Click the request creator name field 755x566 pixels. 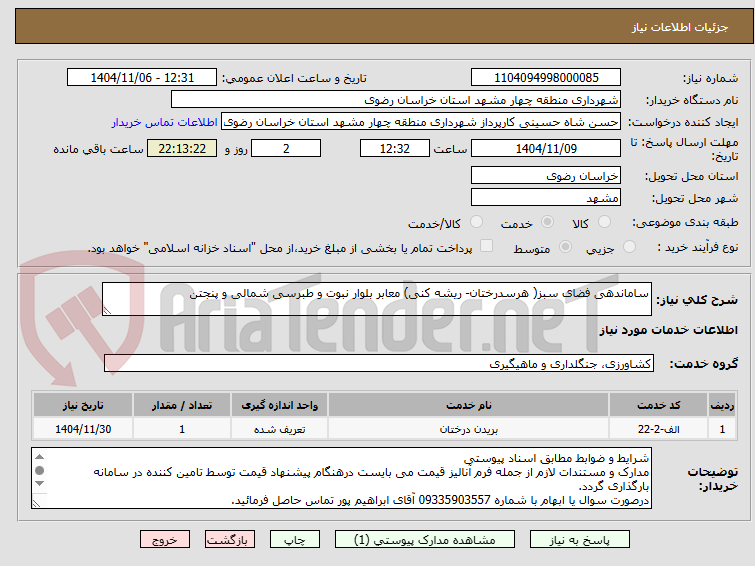click(x=421, y=122)
